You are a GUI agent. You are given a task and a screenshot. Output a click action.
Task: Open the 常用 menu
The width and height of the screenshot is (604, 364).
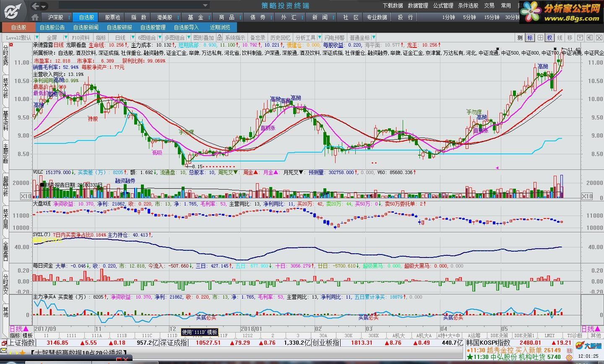506,6
